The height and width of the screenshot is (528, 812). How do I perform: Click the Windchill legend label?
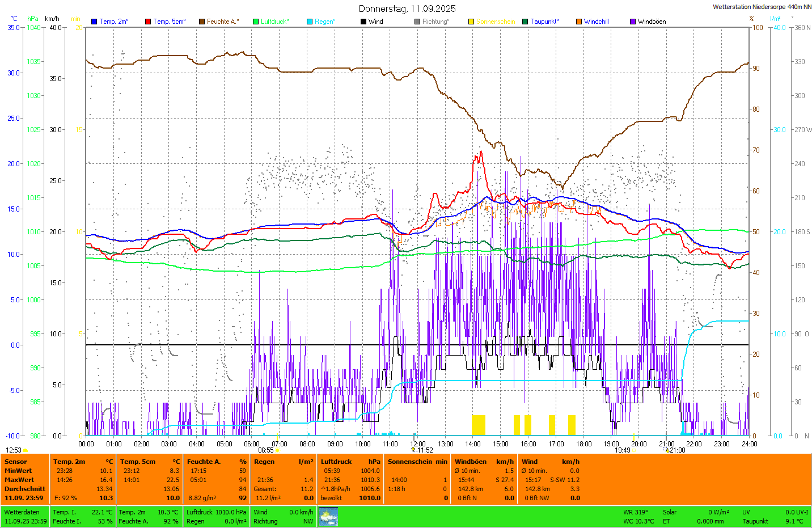[596, 22]
